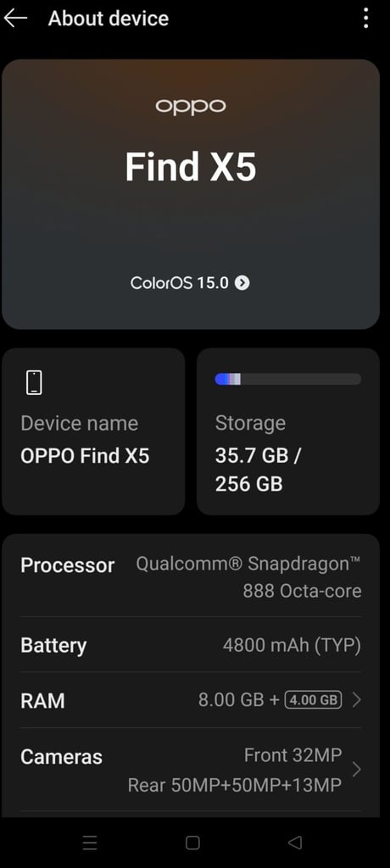Tap the About device header title
The height and width of the screenshot is (868, 390).
coord(109,19)
